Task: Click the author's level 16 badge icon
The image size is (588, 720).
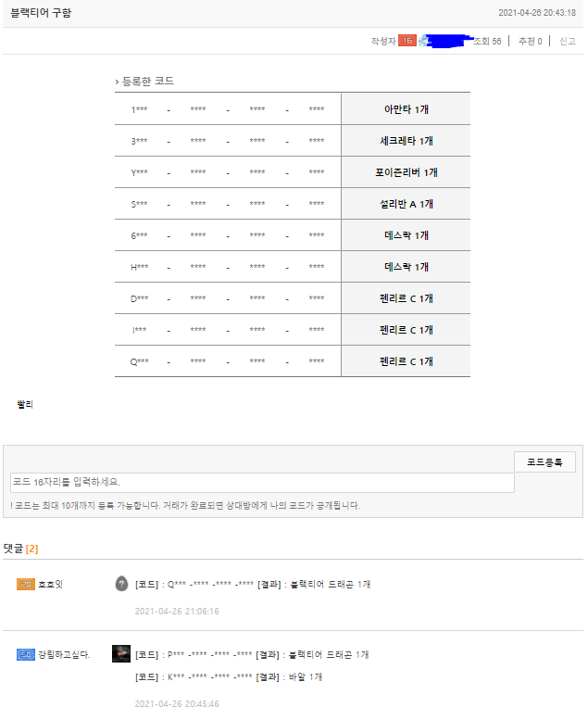Action: [407, 41]
